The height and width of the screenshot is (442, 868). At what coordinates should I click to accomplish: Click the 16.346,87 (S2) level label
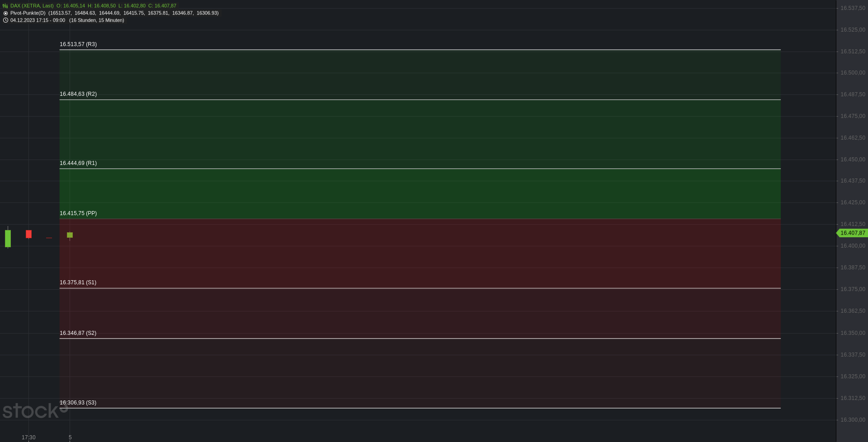tap(78, 333)
